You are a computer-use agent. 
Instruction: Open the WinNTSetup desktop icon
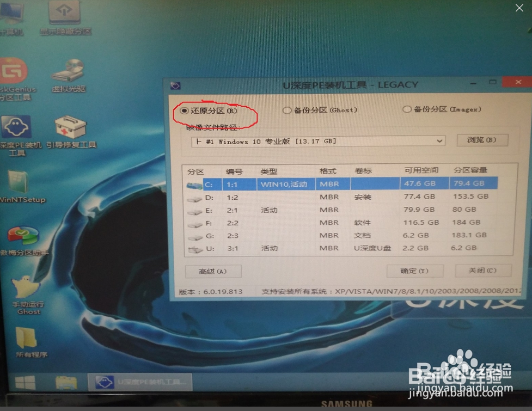[x=21, y=187]
